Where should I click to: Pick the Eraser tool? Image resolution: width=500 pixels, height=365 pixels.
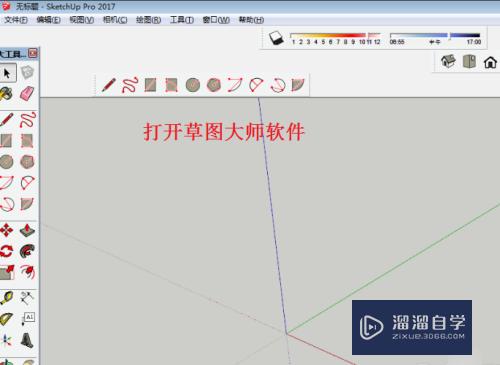27,93
